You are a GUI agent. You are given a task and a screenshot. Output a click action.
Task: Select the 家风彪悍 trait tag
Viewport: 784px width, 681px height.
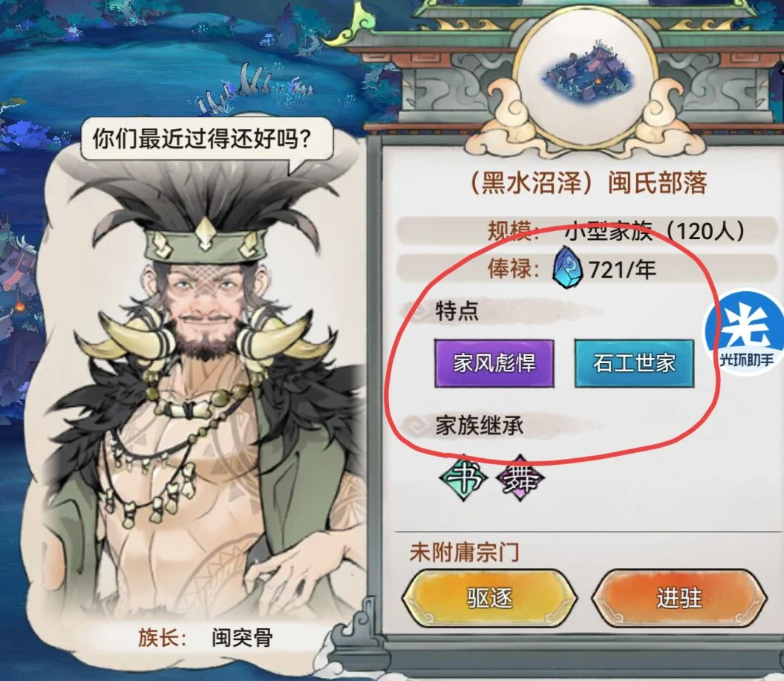tap(494, 363)
